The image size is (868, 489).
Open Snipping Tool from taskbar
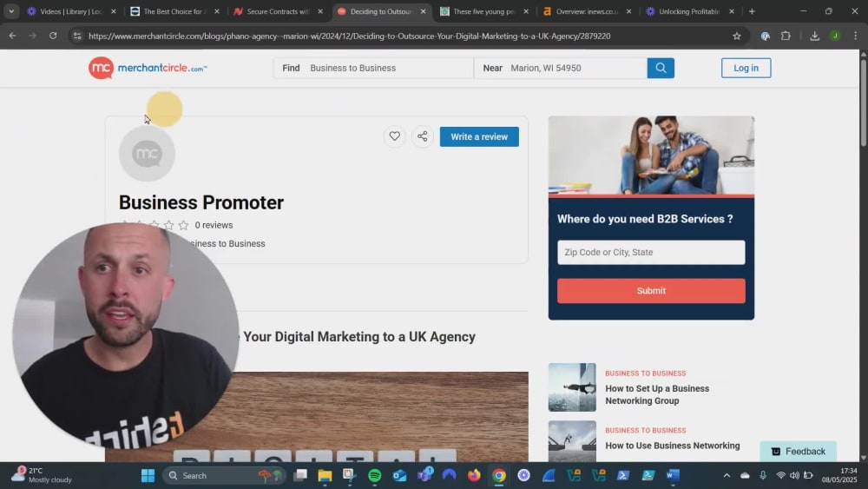pyautogui.click(x=350, y=475)
